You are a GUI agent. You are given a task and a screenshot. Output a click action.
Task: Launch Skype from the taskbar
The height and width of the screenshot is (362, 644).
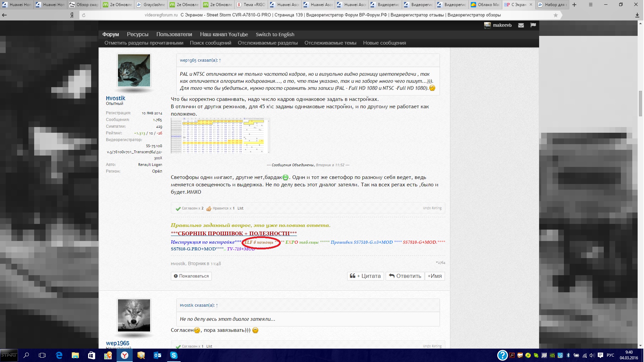174,355
